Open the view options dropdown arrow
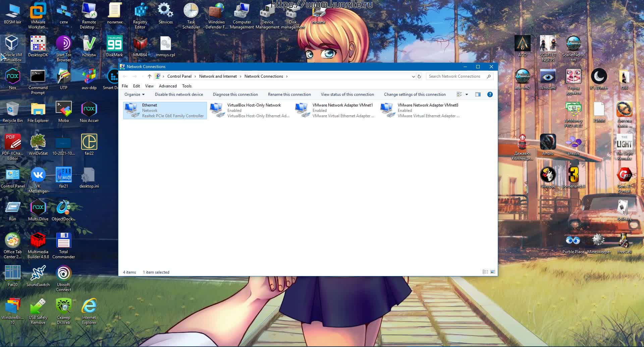This screenshot has width=644, height=347. (x=467, y=94)
